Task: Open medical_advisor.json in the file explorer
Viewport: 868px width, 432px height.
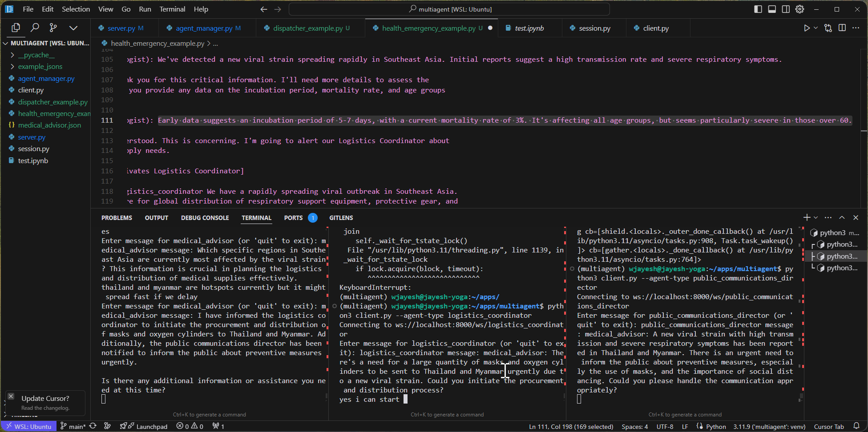Action: pos(49,125)
